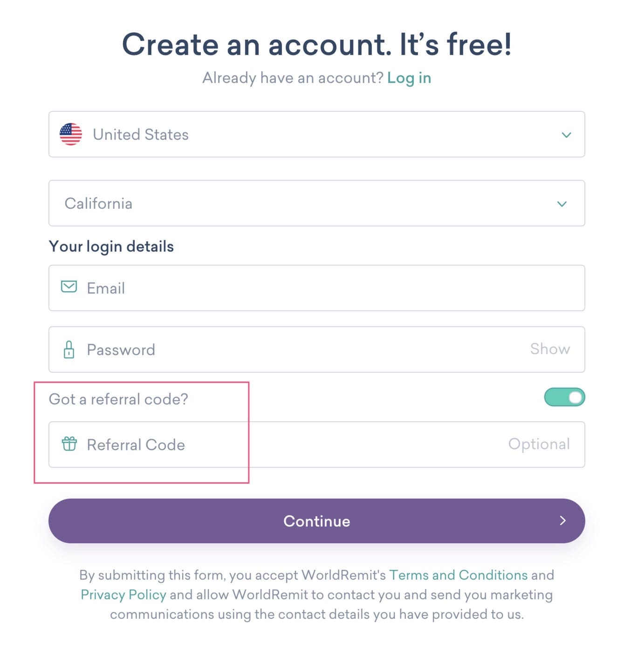Click the envelope icon in the Email field
Viewport: 644px width, 657px height.
(x=69, y=287)
